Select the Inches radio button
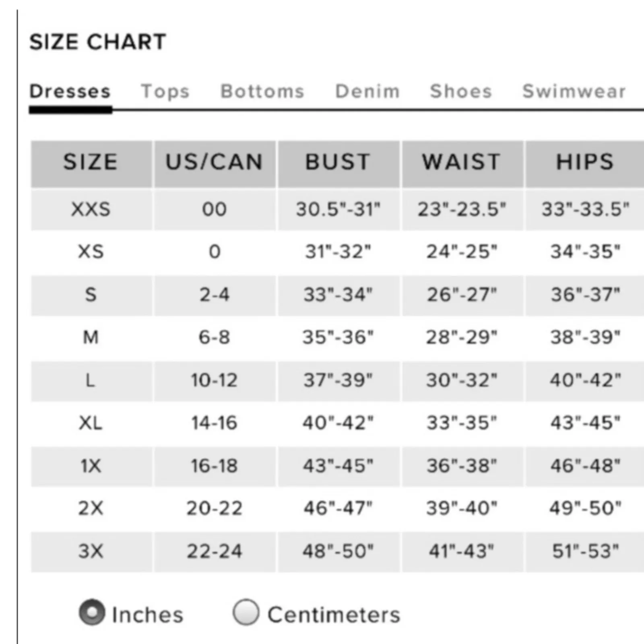Screen dimensions: 644x644 coord(92,612)
